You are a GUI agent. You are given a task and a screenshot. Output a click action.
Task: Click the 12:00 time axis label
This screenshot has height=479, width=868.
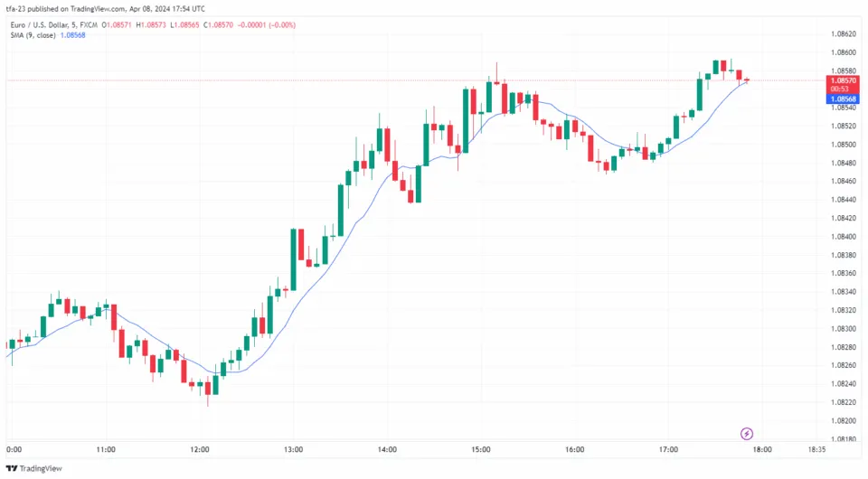coord(200,449)
